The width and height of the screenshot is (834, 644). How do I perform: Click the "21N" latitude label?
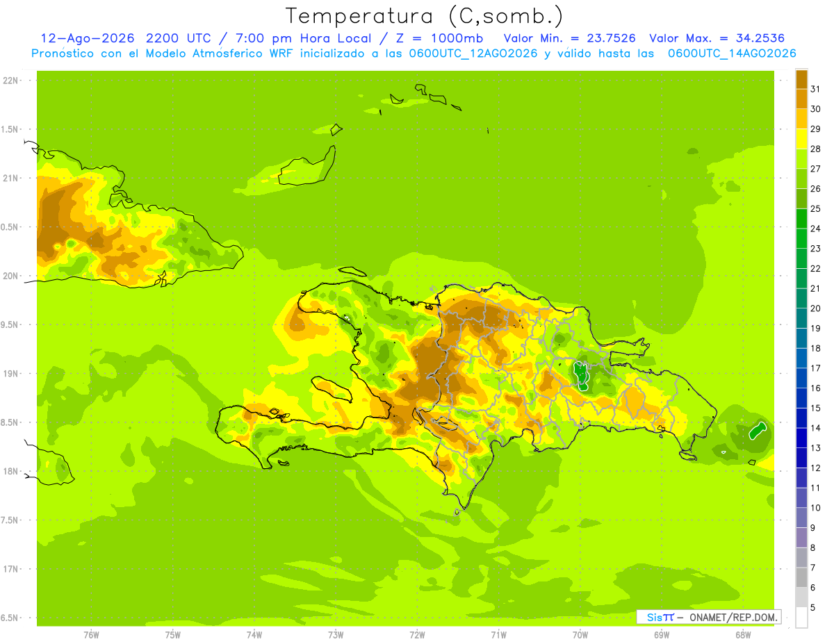[x=10, y=178]
